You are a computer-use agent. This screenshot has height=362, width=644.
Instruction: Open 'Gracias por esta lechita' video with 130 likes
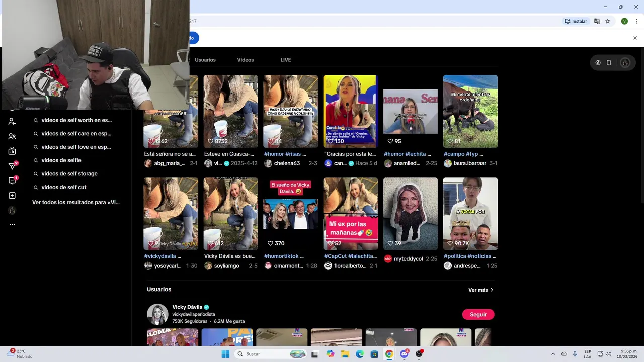(351, 112)
